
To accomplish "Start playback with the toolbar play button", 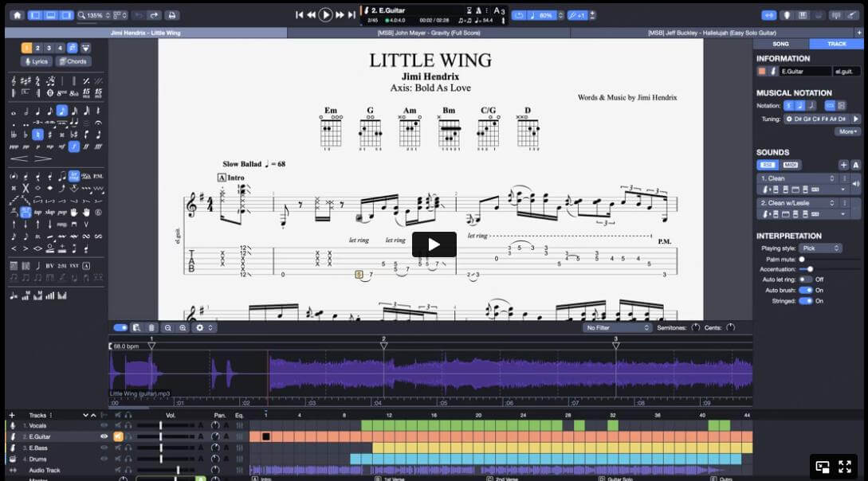I will 325,15.
